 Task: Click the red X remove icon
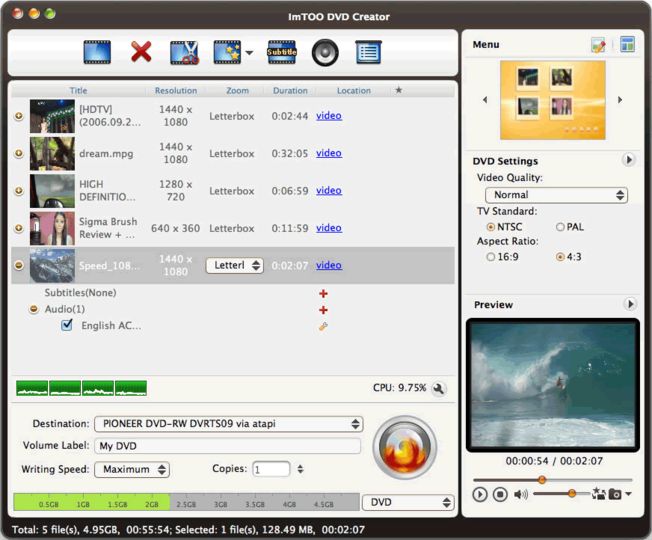pos(141,52)
